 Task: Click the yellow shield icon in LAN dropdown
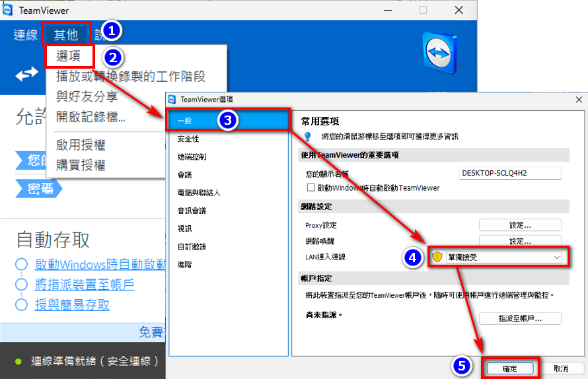(437, 257)
